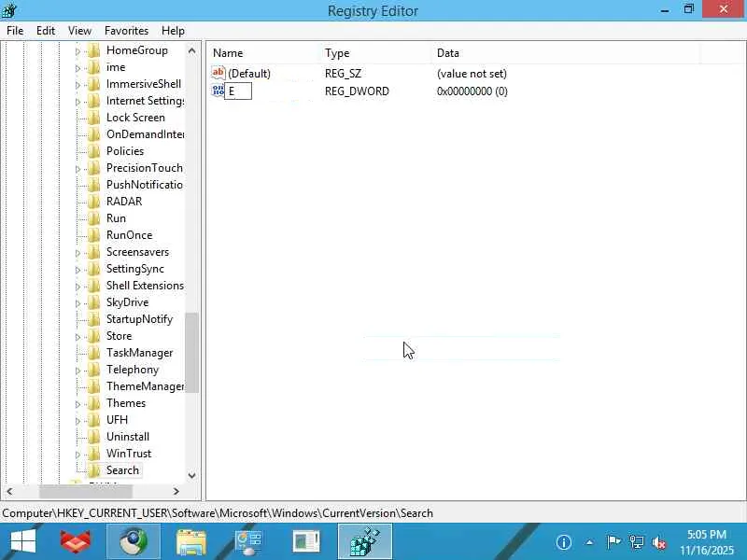
Task: Select the Telephony key
Action: (132, 370)
